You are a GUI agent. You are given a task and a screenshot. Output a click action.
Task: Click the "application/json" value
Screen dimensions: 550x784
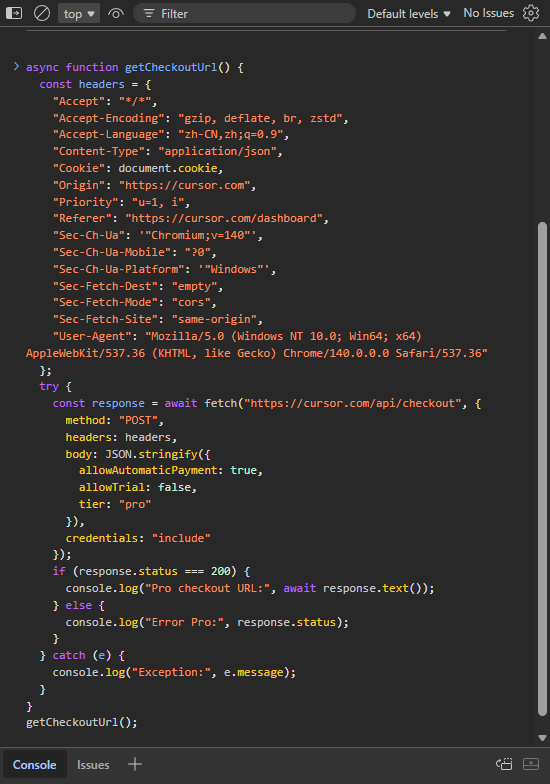pos(218,152)
